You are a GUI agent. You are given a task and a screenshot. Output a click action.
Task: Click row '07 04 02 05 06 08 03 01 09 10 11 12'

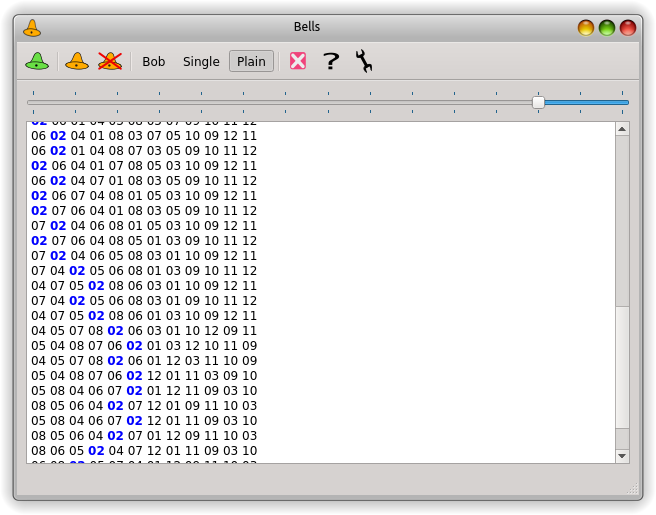tap(144, 301)
